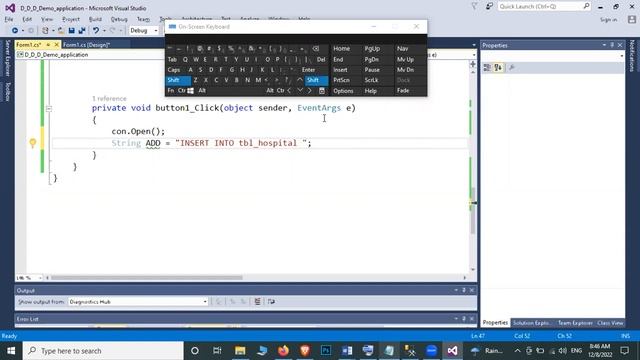Click the editor horizontal scrollbar thumb
The height and width of the screenshot is (360, 640).
(x=146, y=278)
